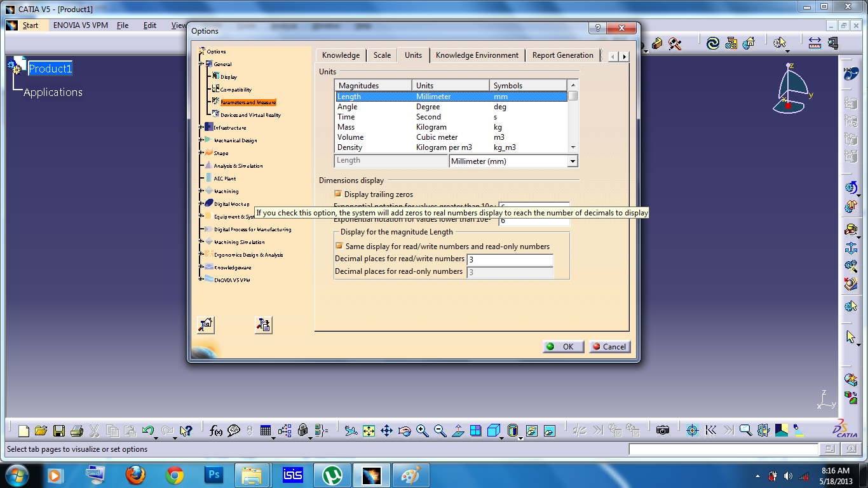Enable Fly mode with the airplane icon
This screenshot has width=868, height=488.
coord(351,430)
